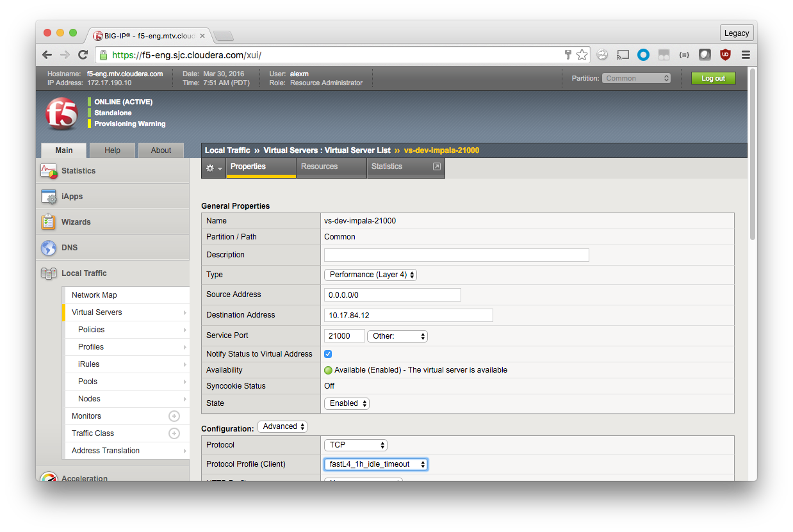Click the plus icon beside Traffic Class
Viewport: 793px width, 532px height.
tap(174, 433)
